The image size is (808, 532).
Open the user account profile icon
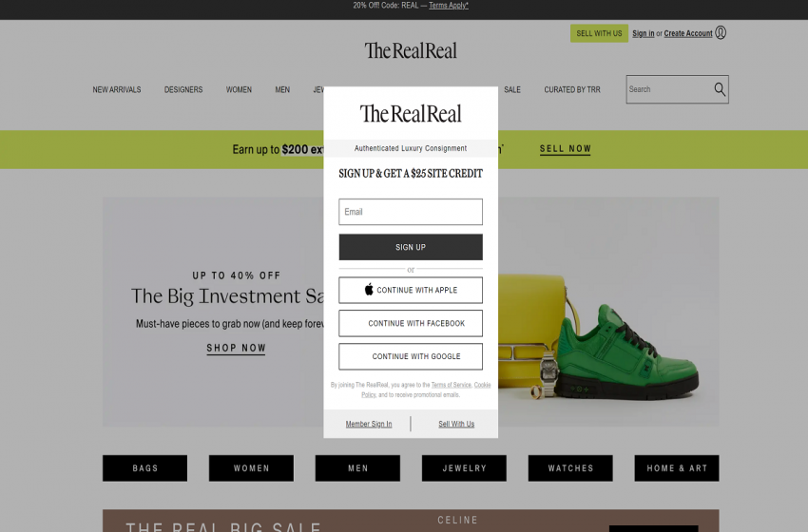pyautogui.click(x=721, y=33)
